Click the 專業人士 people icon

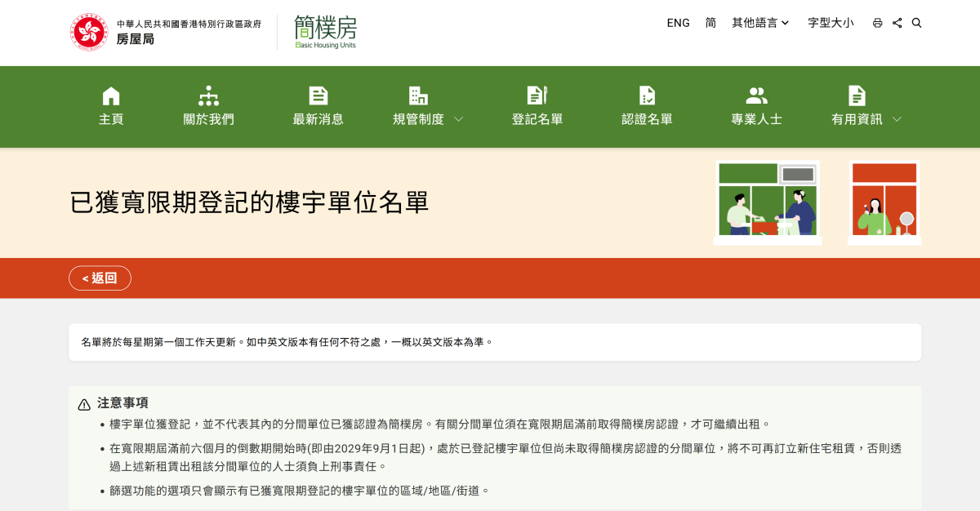[x=756, y=96]
